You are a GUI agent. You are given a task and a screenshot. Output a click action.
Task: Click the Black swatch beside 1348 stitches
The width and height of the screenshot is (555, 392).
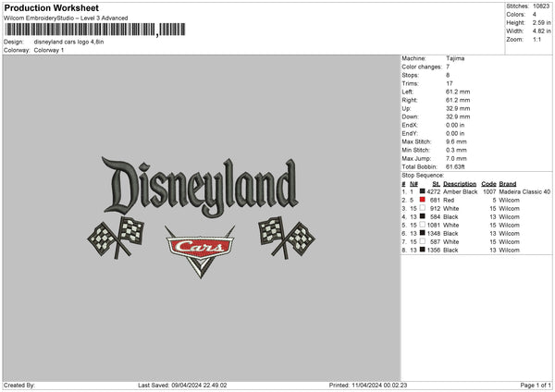(x=423, y=233)
